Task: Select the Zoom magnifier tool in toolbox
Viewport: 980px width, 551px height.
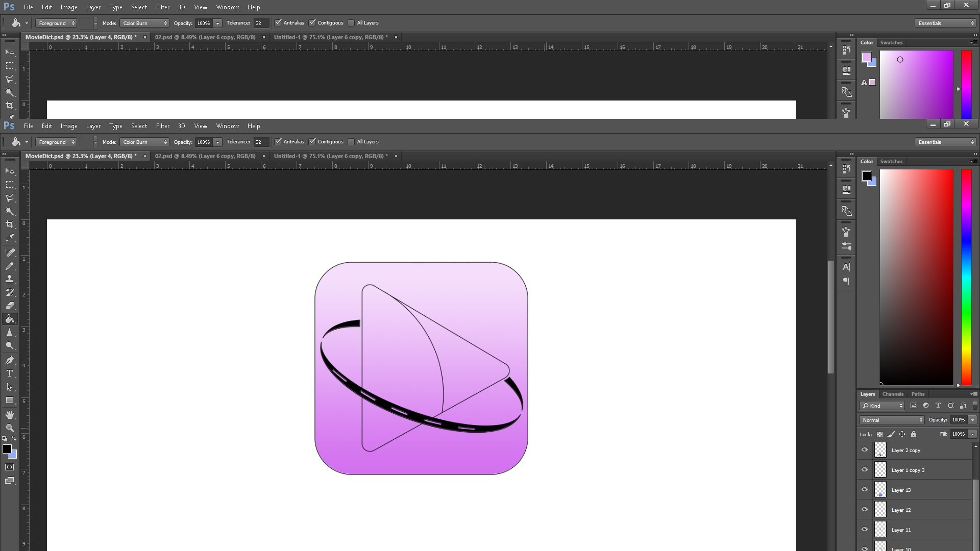Action: click(10, 428)
